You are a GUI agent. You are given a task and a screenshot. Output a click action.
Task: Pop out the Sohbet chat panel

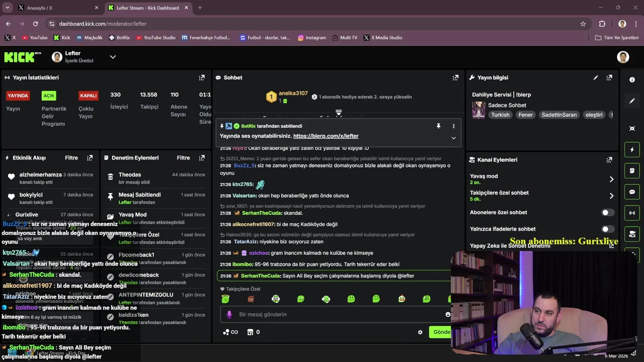455,77
